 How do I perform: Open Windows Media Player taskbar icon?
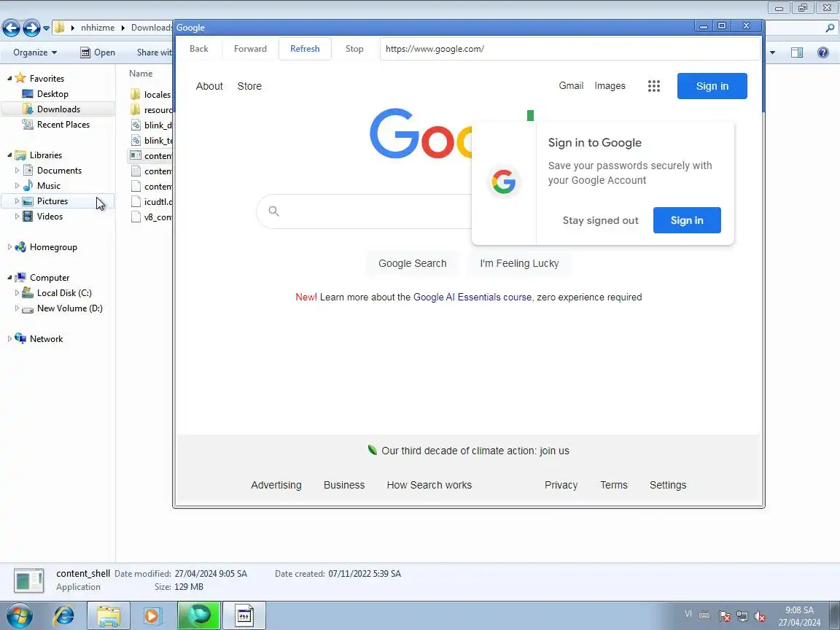tap(153, 615)
